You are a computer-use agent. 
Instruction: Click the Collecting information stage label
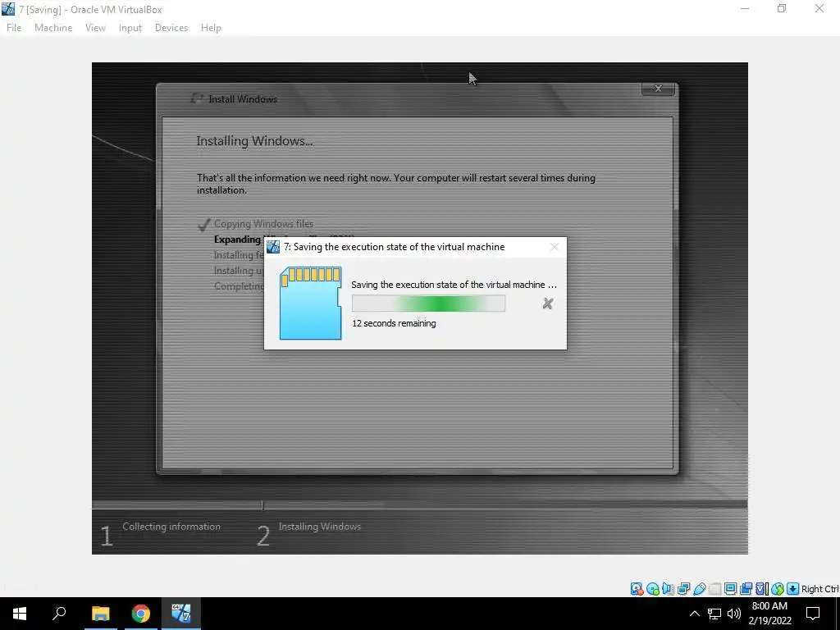(171, 527)
